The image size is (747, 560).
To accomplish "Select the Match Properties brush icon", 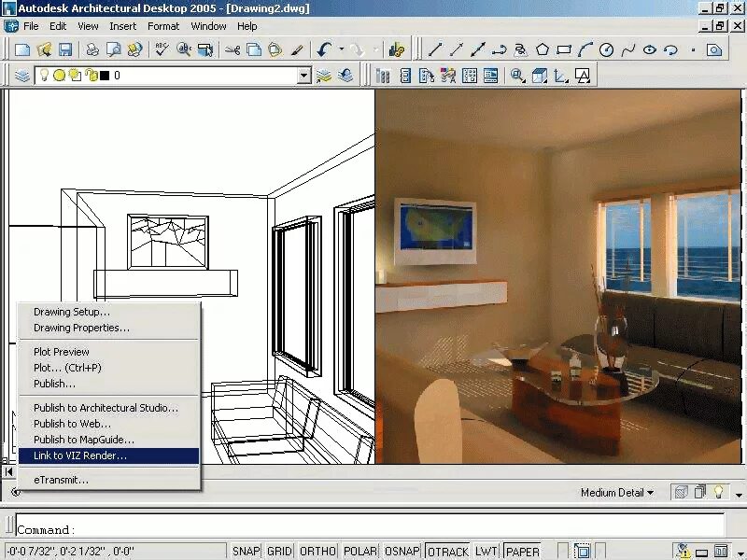I will [x=297, y=49].
